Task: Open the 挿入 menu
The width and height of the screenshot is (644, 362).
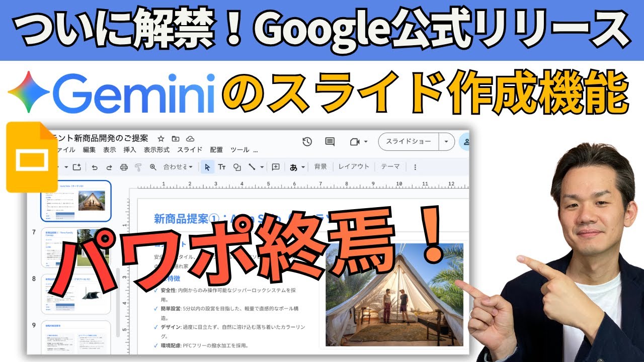Action: tap(130, 150)
